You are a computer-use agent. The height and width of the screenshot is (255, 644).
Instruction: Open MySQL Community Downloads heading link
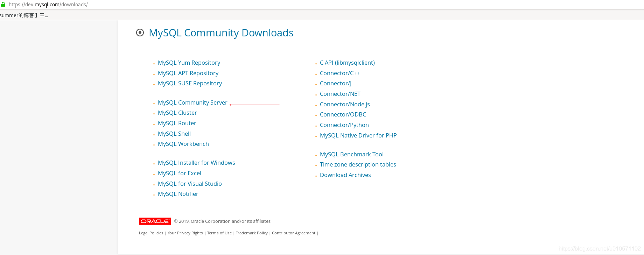(x=221, y=33)
